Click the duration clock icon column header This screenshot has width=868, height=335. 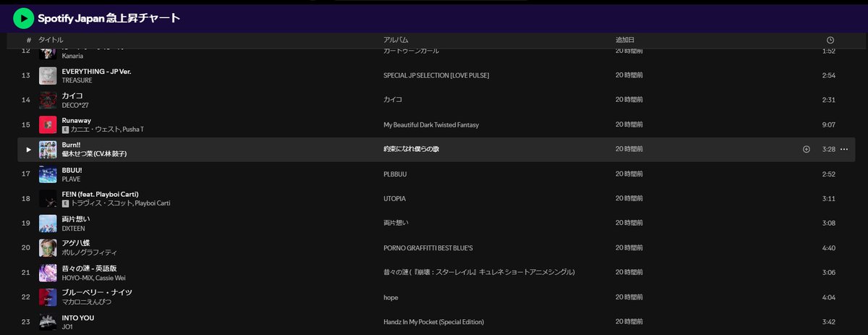830,40
